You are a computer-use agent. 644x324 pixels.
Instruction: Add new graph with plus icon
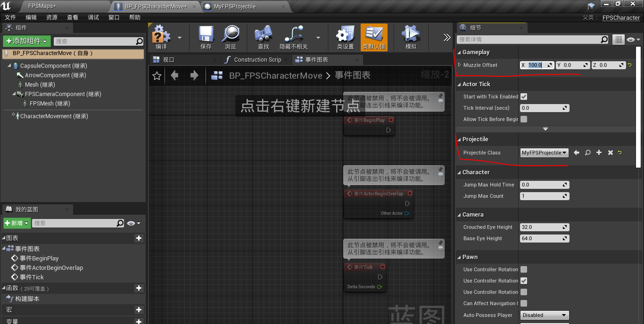[139, 238]
